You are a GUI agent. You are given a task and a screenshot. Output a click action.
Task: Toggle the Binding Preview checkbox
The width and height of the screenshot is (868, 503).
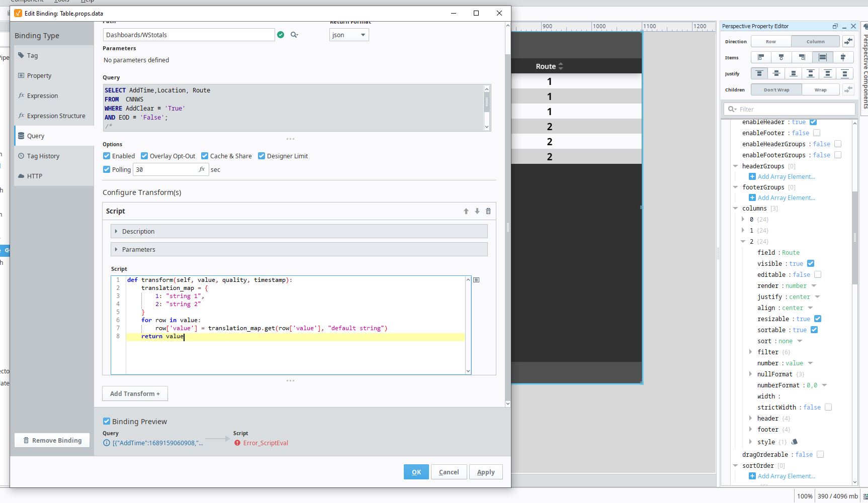[x=107, y=421]
